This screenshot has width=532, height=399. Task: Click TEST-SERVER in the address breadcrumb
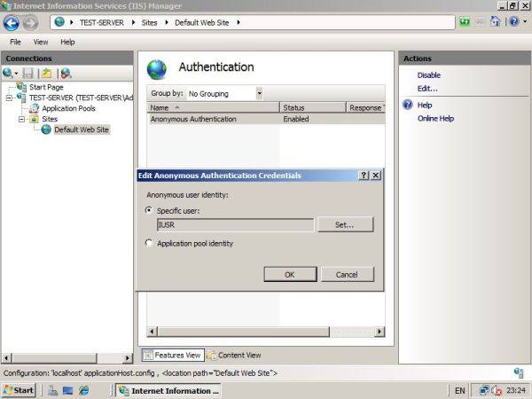[x=102, y=22]
